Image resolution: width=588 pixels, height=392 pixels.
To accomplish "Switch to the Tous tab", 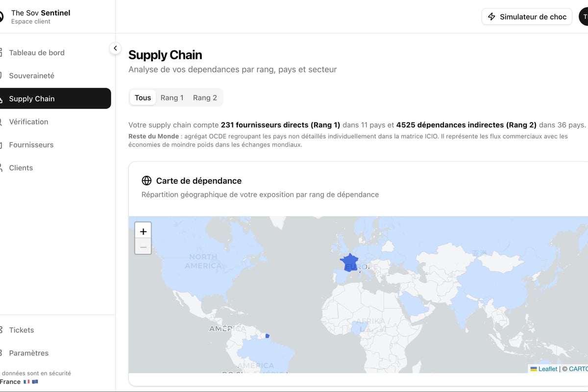I will click(143, 98).
